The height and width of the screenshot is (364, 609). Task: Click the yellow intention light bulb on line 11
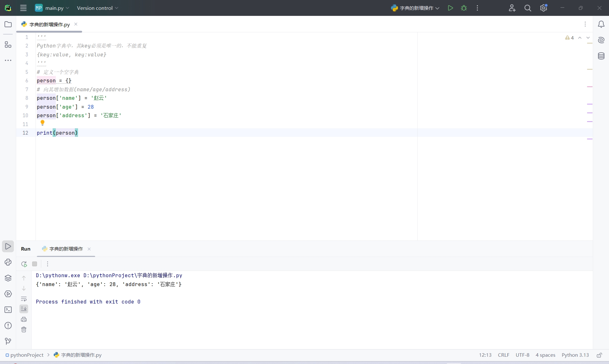[43, 123]
